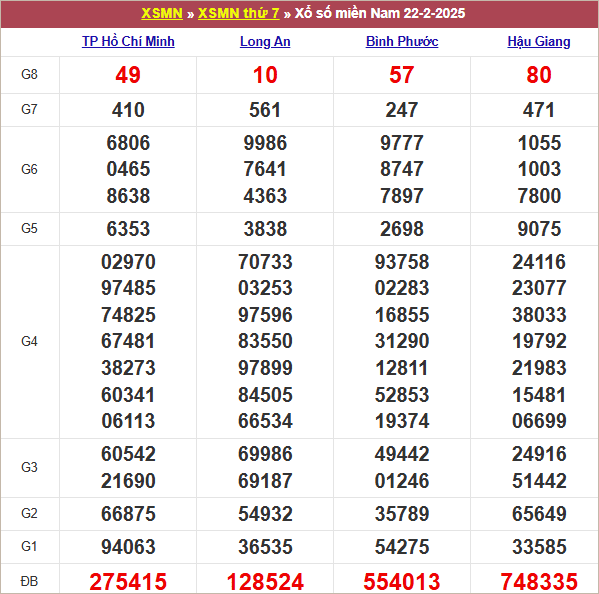Screen dimensions: 599x594
Task: Click G4 number 66534
Action: pyautogui.click(x=265, y=421)
